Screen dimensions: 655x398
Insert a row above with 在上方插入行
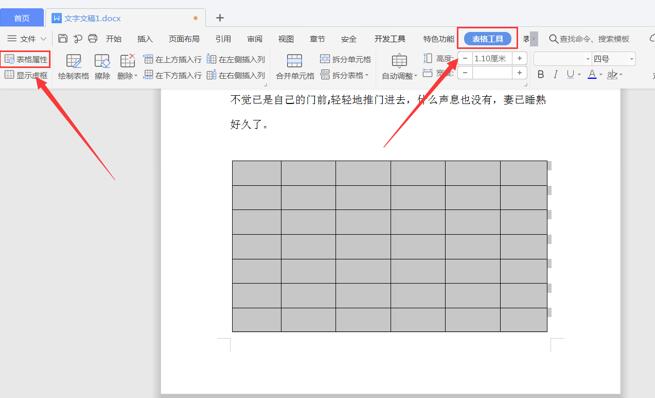pos(172,59)
